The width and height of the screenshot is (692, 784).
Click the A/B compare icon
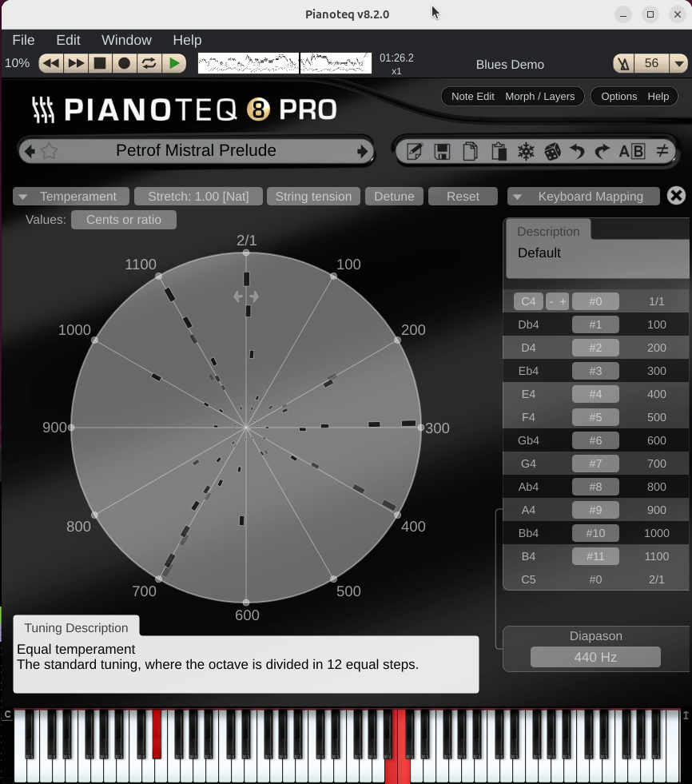click(x=631, y=151)
